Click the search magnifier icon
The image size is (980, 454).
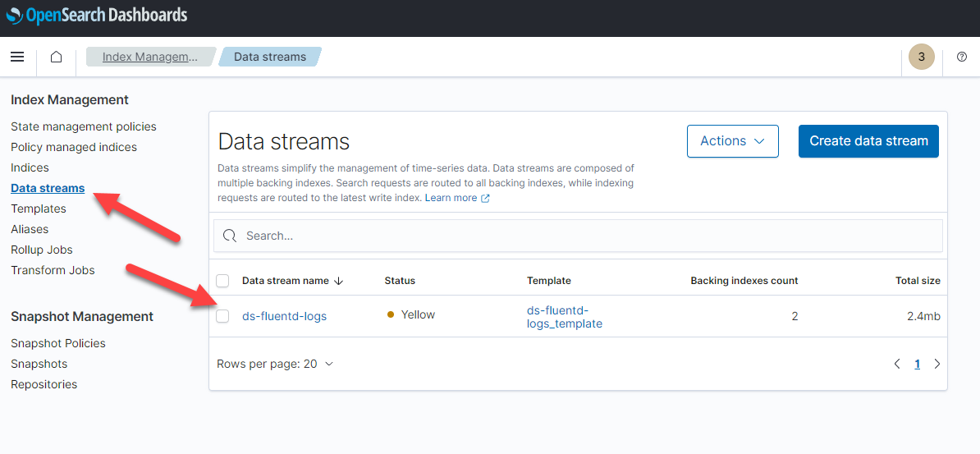pyautogui.click(x=230, y=236)
